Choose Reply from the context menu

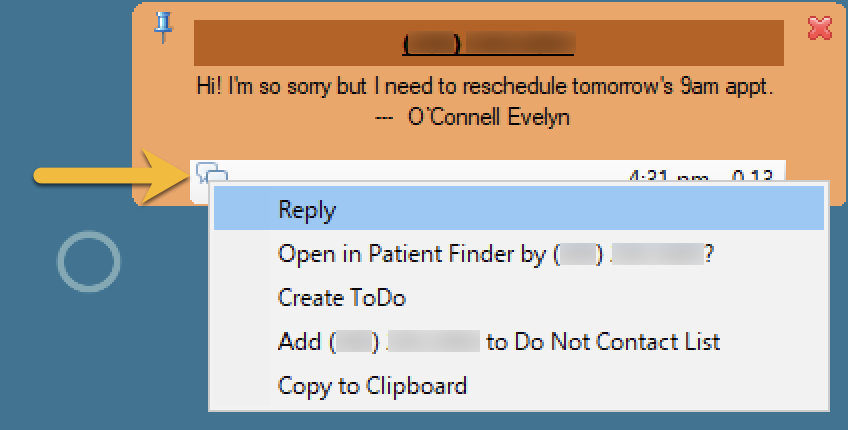coord(307,210)
